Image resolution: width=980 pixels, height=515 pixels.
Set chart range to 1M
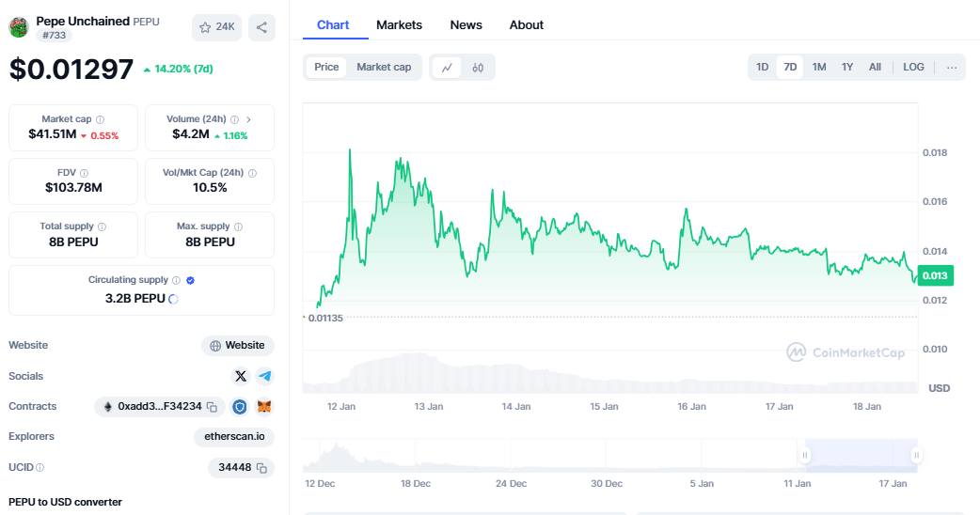(819, 67)
